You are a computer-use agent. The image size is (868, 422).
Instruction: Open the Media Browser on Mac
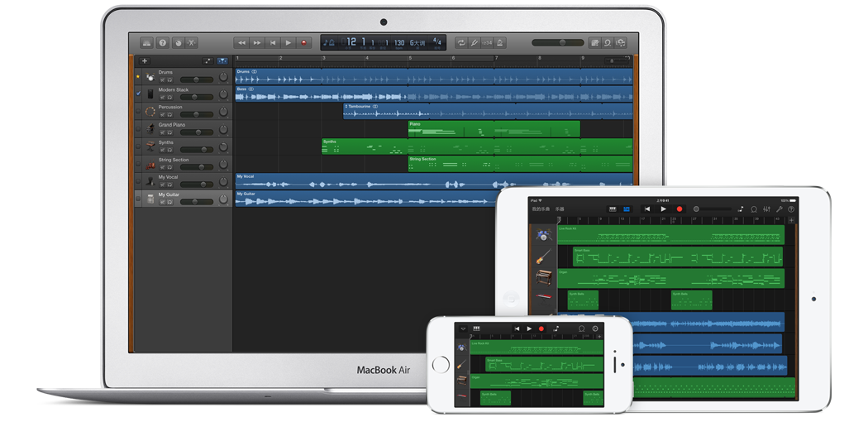pos(621,43)
